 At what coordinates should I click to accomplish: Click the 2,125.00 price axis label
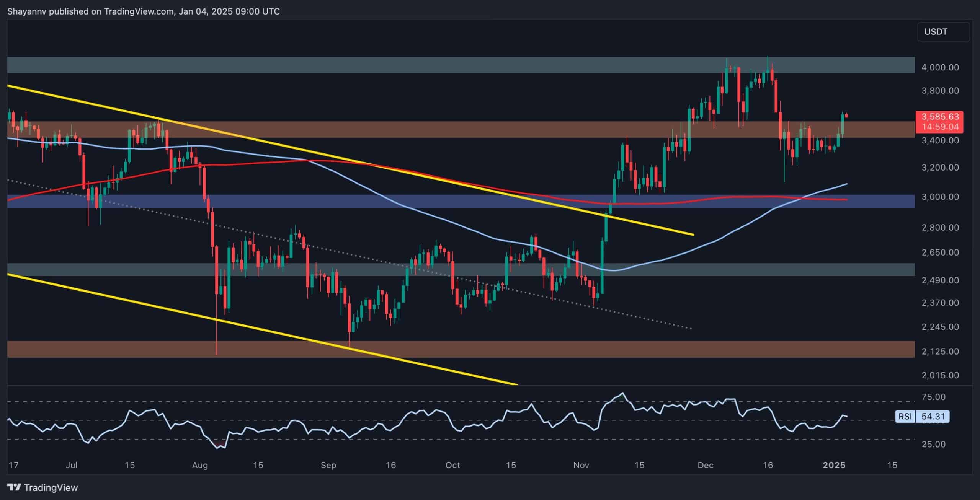pyautogui.click(x=939, y=351)
